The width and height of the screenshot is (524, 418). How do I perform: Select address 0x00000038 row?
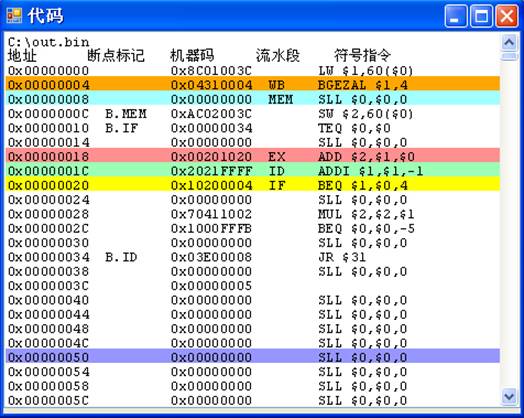click(253, 271)
